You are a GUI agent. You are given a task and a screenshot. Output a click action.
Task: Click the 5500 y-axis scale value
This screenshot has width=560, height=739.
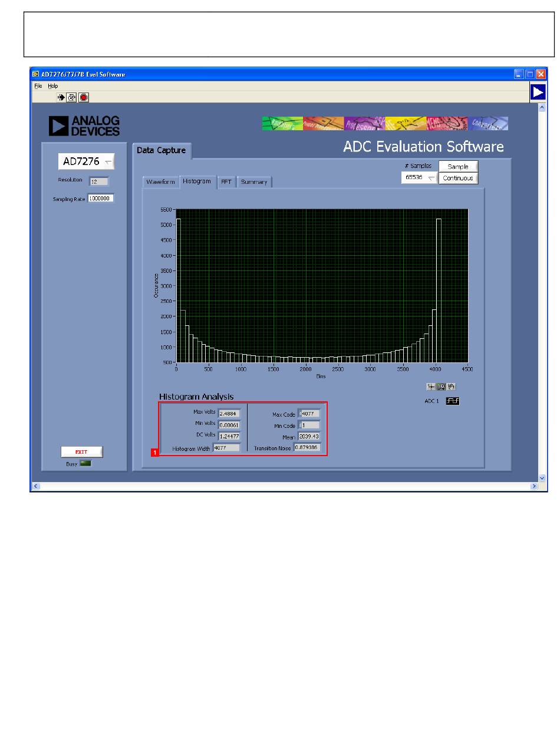tap(167, 210)
